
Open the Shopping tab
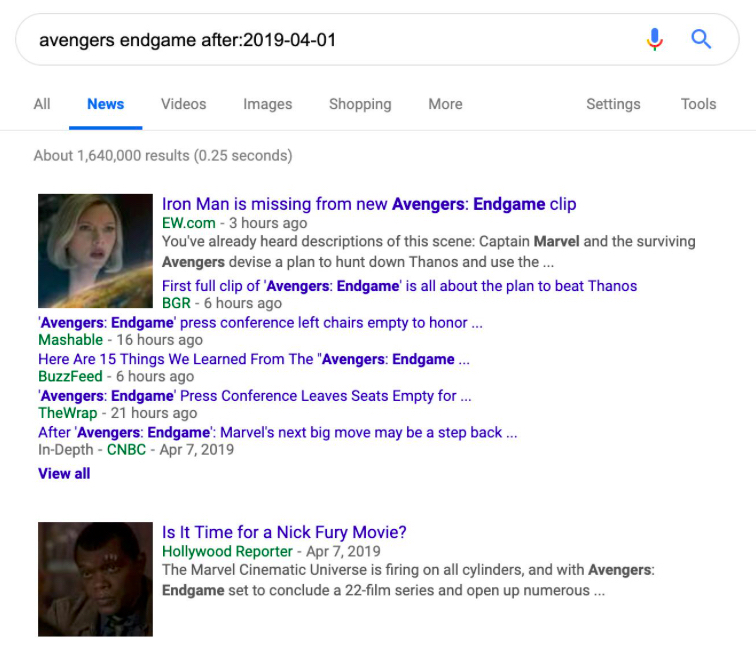pos(360,104)
